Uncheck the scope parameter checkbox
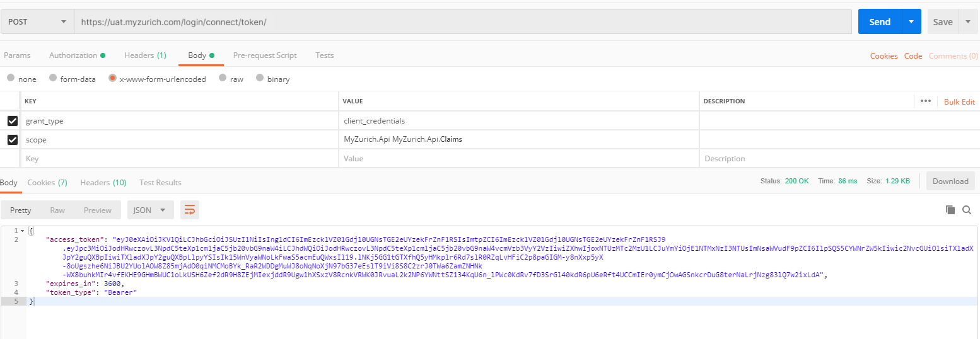This screenshot has width=980, height=339. pos(12,140)
